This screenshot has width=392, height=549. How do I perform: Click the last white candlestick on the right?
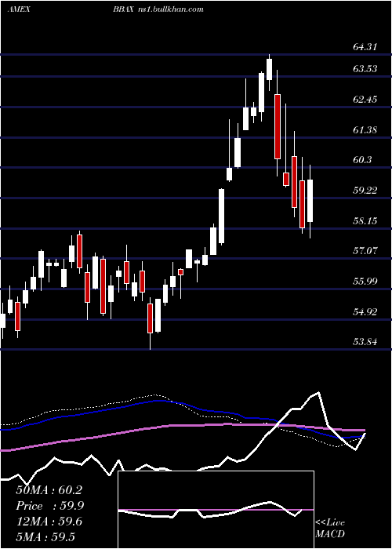point(310,201)
